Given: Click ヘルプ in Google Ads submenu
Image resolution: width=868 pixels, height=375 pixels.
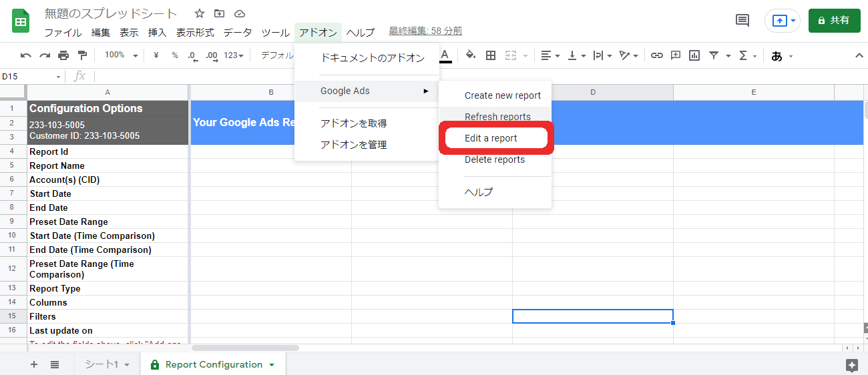Looking at the screenshot, I should point(495,192).
